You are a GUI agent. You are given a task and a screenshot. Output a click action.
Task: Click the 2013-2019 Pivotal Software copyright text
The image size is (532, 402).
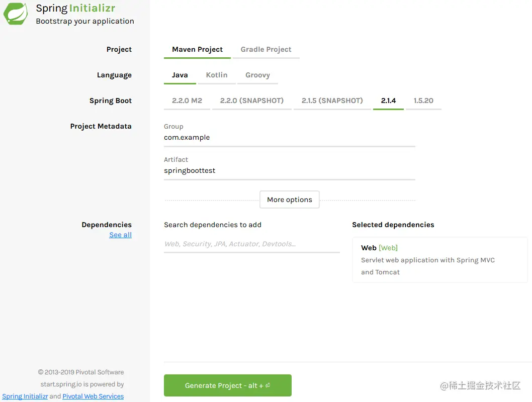81,372
